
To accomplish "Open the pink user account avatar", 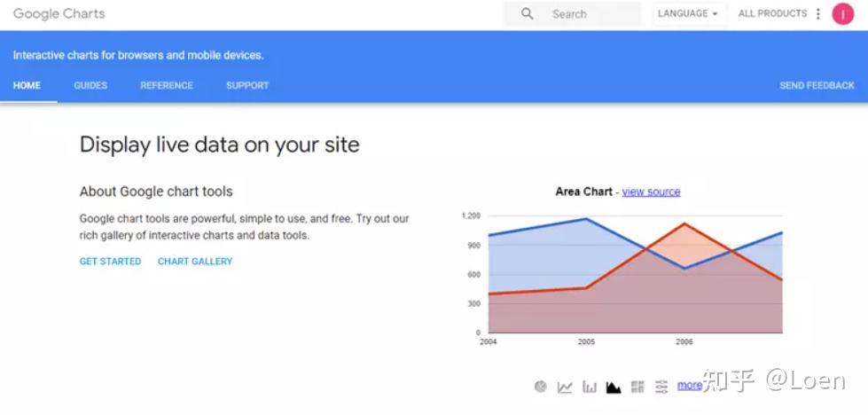I will point(842,14).
